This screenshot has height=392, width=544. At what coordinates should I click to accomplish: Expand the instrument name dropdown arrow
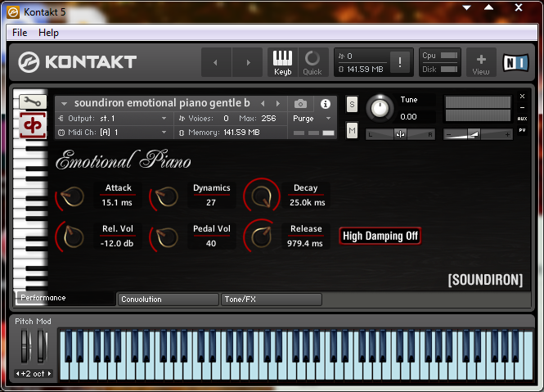click(64, 103)
